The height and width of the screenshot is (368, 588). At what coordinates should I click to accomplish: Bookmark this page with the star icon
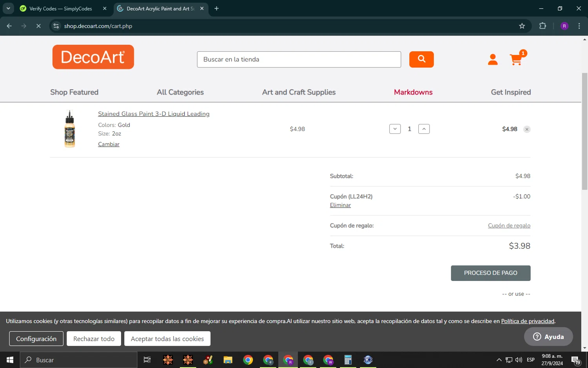click(522, 26)
